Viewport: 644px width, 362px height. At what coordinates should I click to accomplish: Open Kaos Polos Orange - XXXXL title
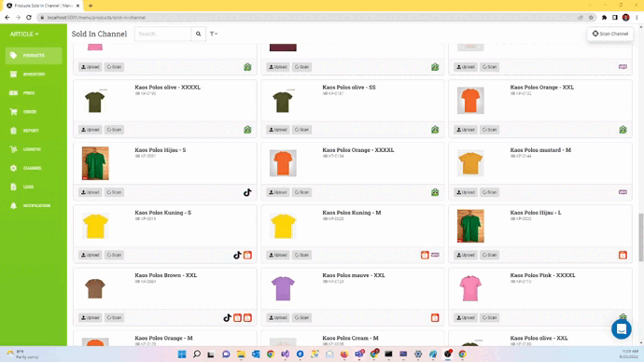(358, 150)
